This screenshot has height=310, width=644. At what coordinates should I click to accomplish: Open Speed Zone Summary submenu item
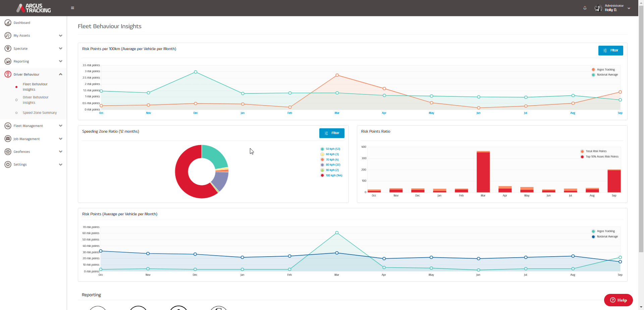(40, 113)
